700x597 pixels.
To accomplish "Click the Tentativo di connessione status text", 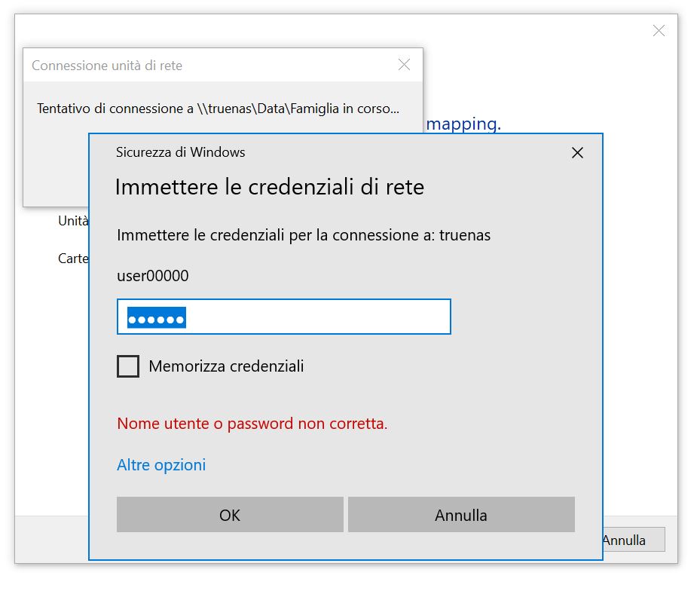I will pyautogui.click(x=218, y=109).
